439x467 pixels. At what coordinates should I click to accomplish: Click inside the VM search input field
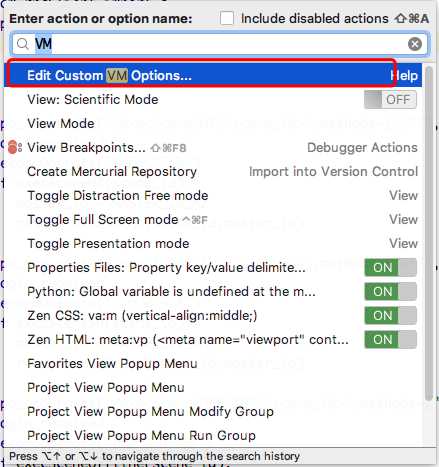[220, 44]
